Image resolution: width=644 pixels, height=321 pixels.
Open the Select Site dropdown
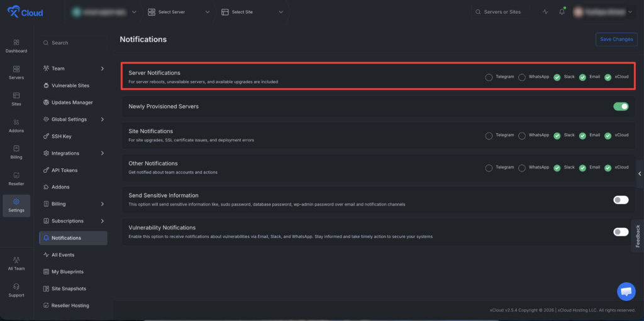253,12
